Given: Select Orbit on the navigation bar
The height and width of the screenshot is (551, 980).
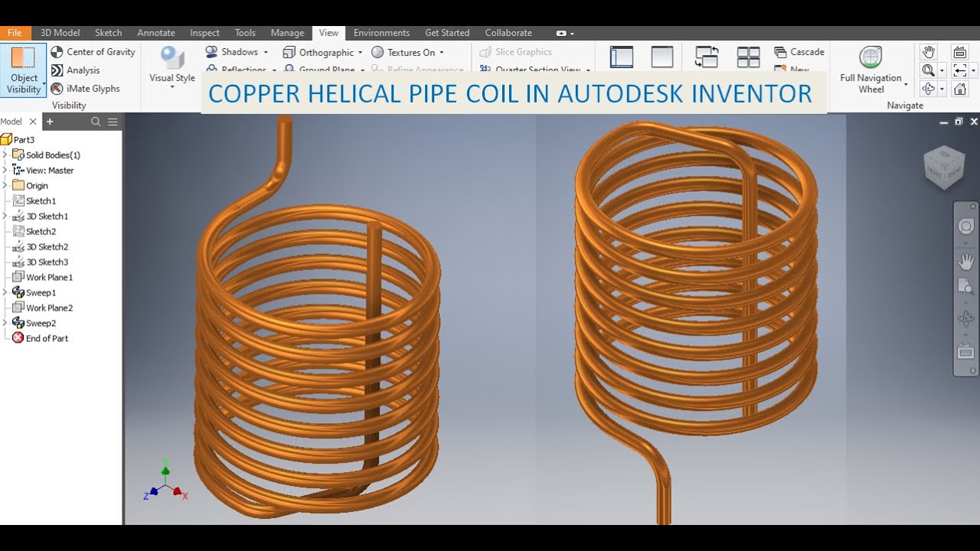Looking at the screenshot, I should pyautogui.click(x=965, y=319).
